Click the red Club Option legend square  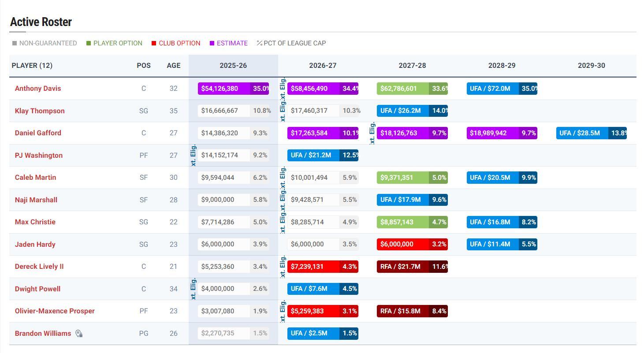pos(154,43)
